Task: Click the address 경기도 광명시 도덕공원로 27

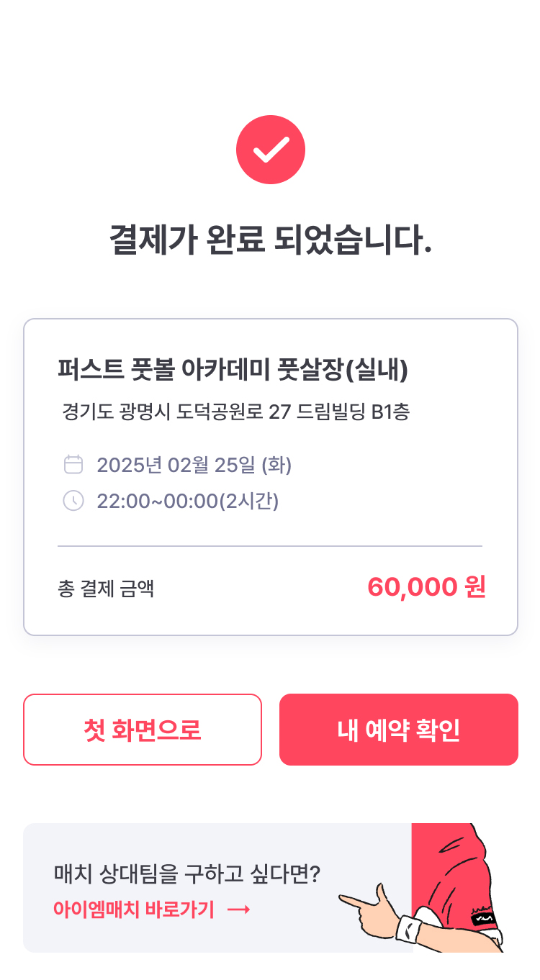Action: tap(236, 413)
